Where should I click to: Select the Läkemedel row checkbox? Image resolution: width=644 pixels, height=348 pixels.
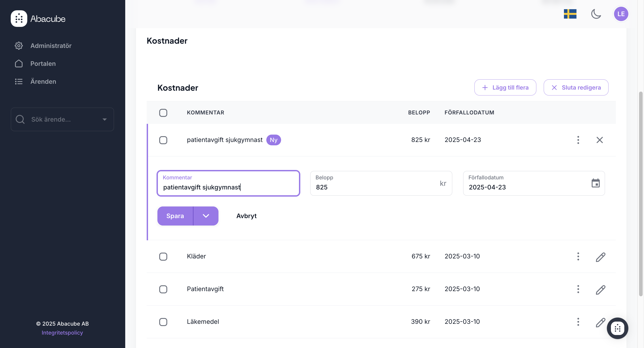(163, 322)
